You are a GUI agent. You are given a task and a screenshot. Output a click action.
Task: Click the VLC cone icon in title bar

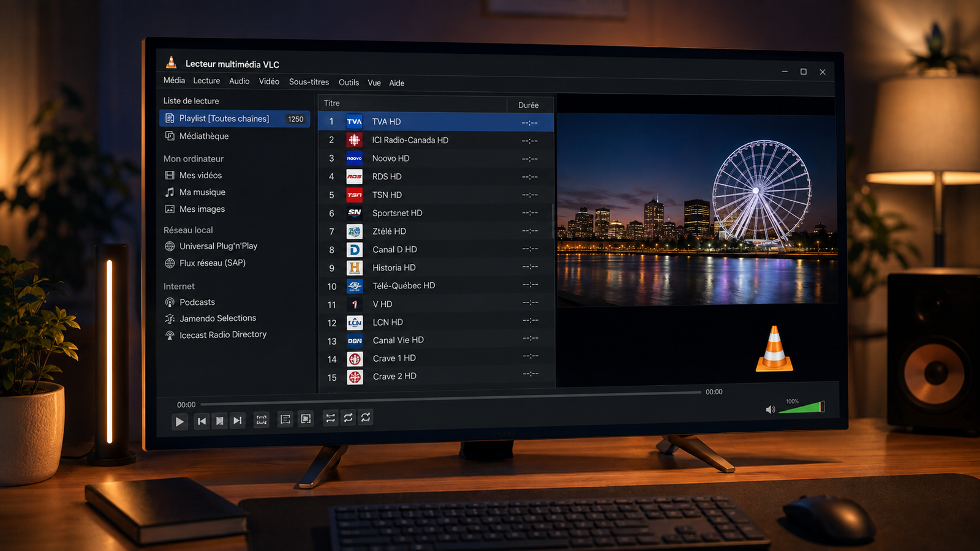[x=171, y=62]
